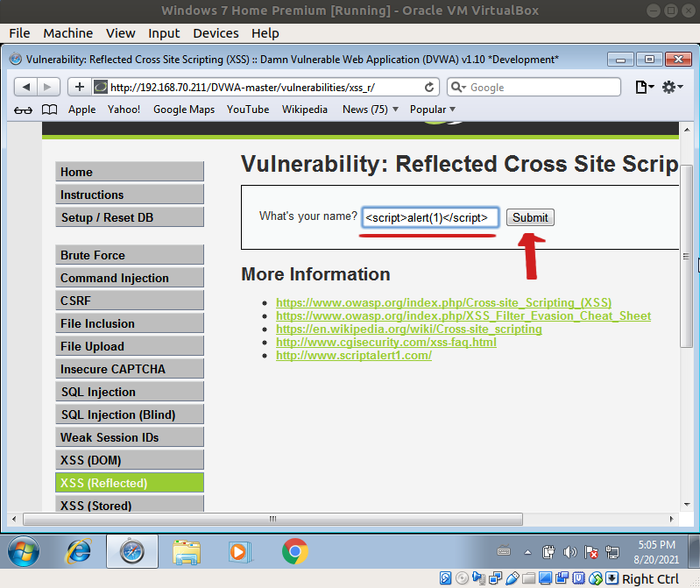This screenshot has height=588, width=700.
Task: Open the VirtualBox File menu
Action: pyautogui.click(x=19, y=33)
